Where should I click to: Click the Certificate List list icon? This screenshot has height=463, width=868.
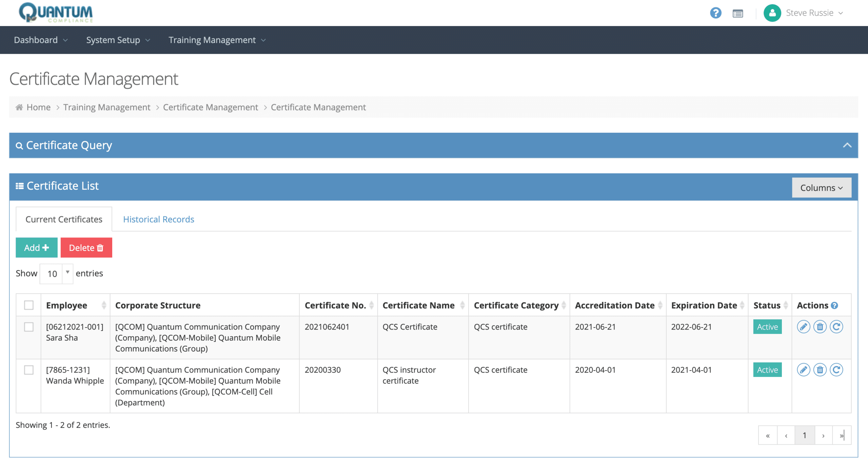(x=20, y=186)
